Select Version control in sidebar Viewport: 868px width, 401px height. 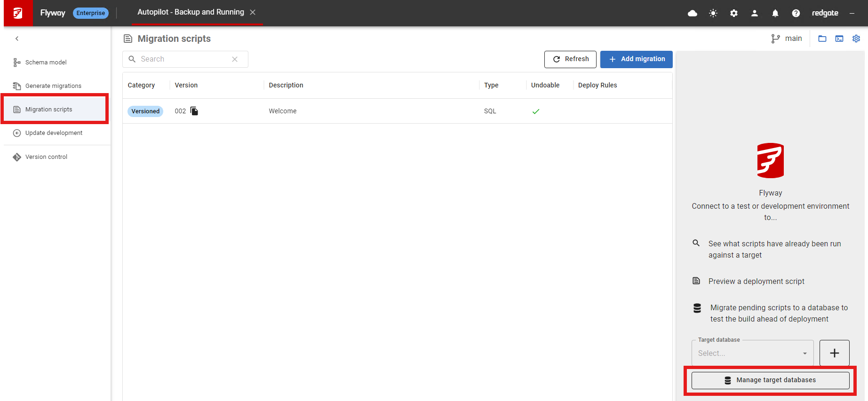click(46, 157)
